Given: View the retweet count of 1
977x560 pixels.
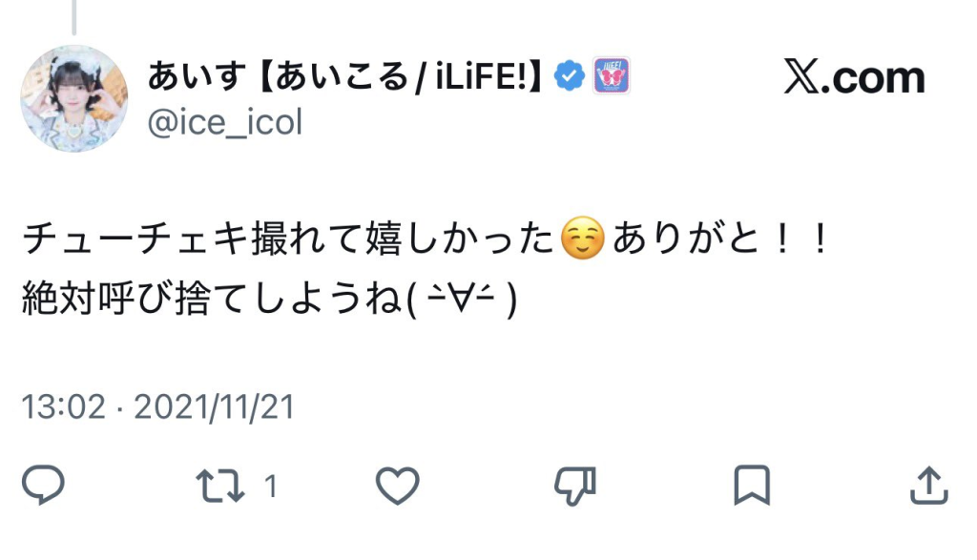Looking at the screenshot, I should click(x=271, y=487).
